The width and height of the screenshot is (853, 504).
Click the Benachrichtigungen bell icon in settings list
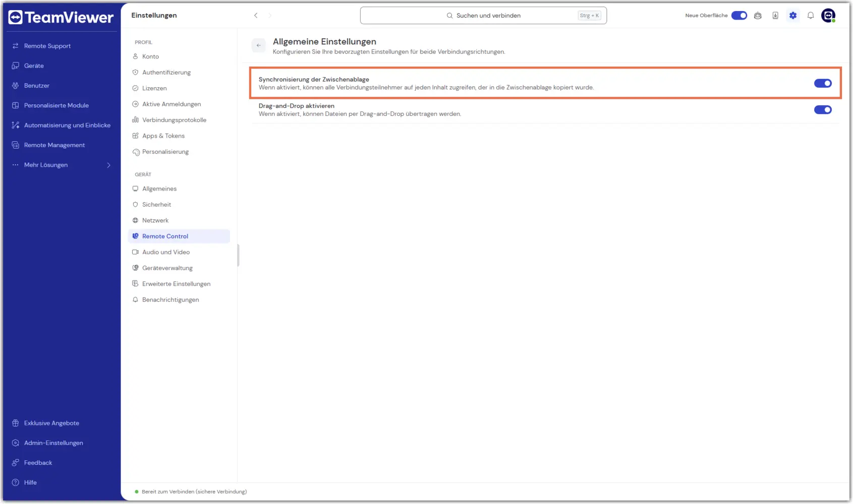tap(135, 299)
